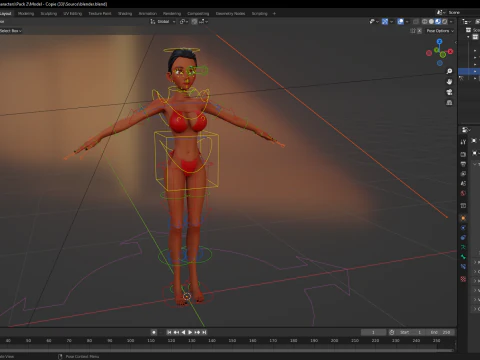Open the Select Box tool dropdown
The image size is (480, 360).
point(11,31)
